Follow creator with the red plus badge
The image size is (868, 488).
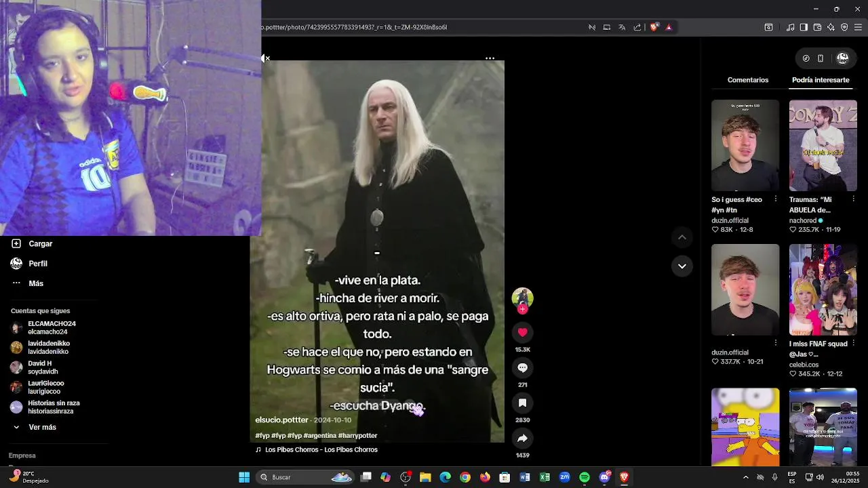pos(522,309)
